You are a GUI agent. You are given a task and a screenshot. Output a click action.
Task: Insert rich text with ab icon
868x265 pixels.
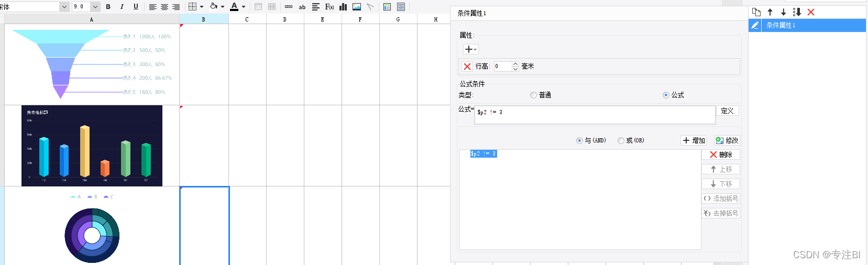tap(302, 7)
